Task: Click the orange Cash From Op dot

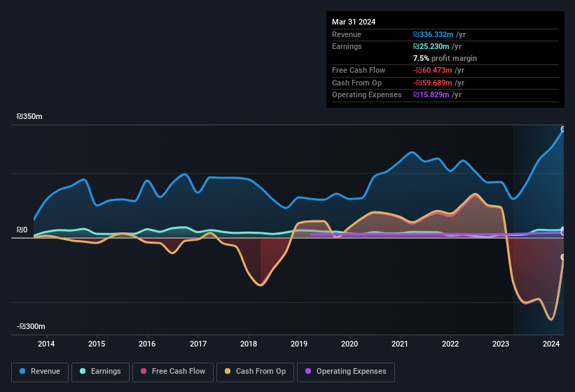Action: pyautogui.click(x=228, y=372)
